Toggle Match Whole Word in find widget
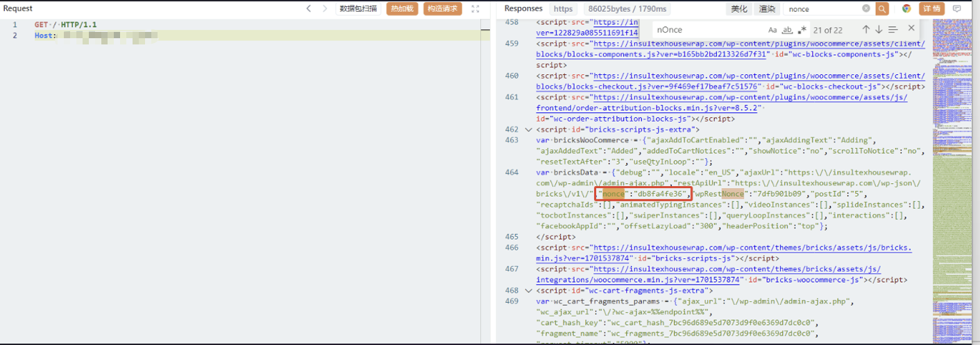980x345 pixels. coord(787,30)
